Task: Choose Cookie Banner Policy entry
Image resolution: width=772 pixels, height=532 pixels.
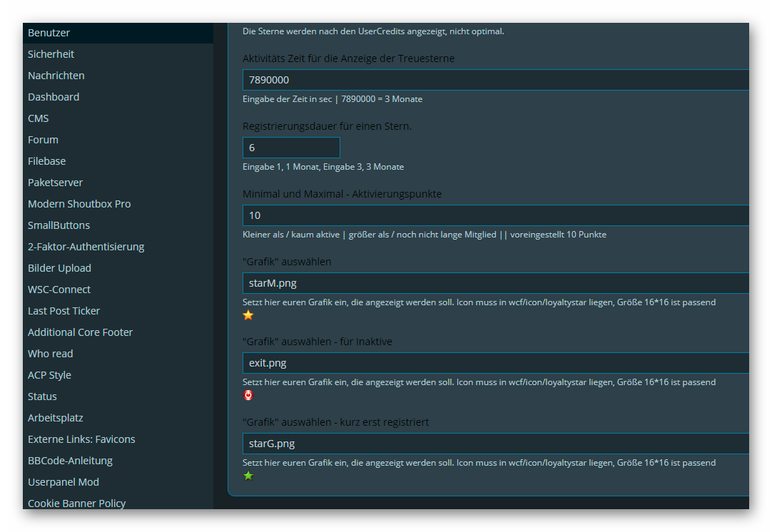Action: coord(76,503)
